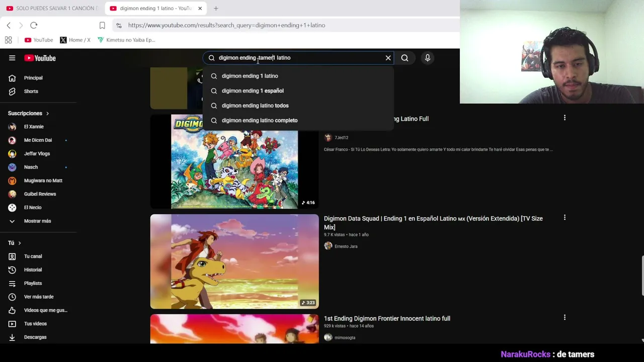Click the page vertical scrollbar
This screenshot has width=644, height=362.
[642, 276]
